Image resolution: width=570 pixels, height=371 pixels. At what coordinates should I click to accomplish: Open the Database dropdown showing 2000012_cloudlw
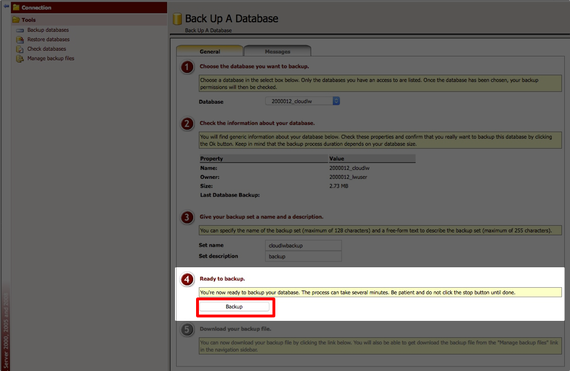[x=302, y=101]
